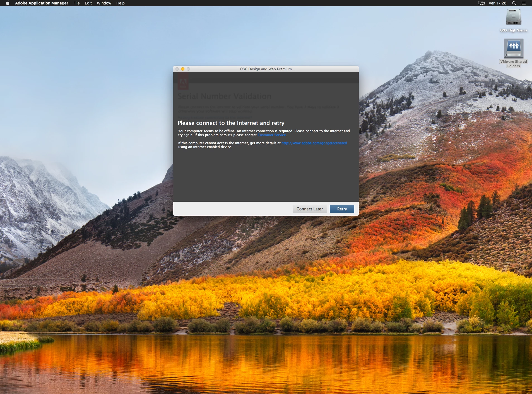Image resolution: width=532 pixels, height=394 pixels.
Task: Minimize the CS6 Design and Web Premium window
Action: 183,69
